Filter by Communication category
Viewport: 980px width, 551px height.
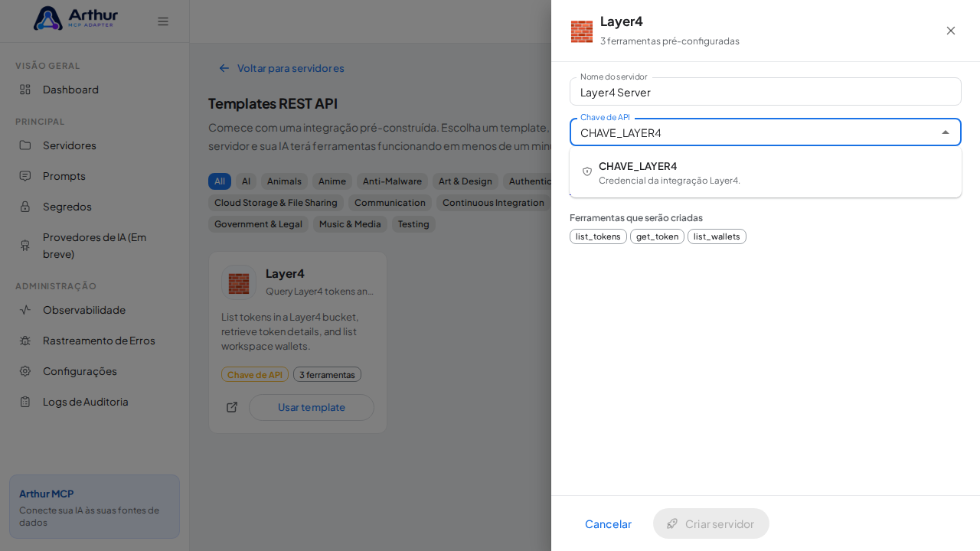coord(390,203)
